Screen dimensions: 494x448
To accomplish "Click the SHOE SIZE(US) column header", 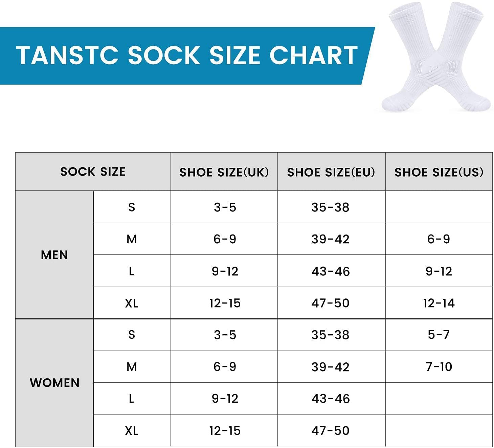I will tap(439, 172).
